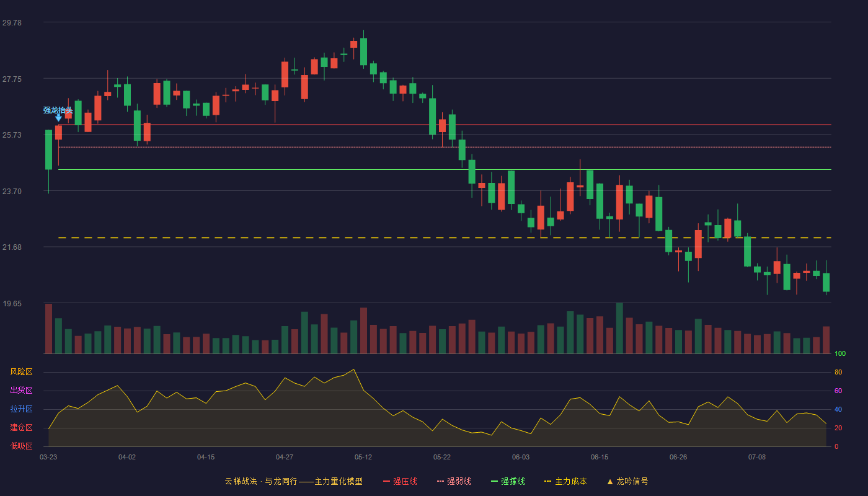868x496 pixels.
Task: Click the blue 强龙抬头 arrow marker
Action: click(58, 117)
